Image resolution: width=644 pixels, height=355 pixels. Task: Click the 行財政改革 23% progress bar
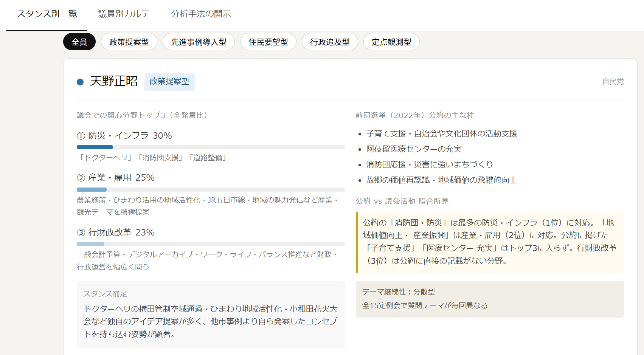[211, 244]
